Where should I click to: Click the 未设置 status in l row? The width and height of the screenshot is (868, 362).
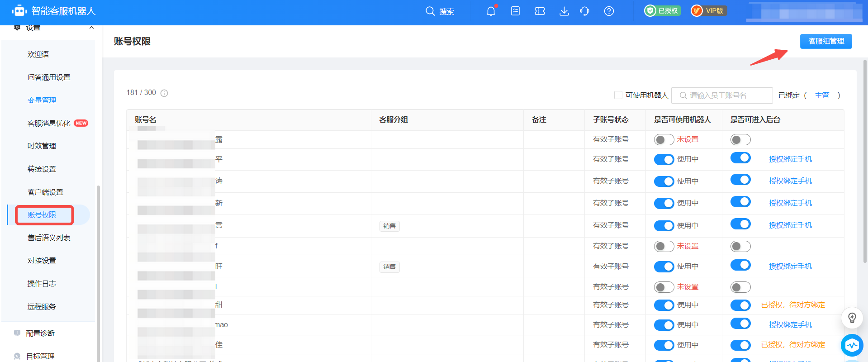[688, 287]
